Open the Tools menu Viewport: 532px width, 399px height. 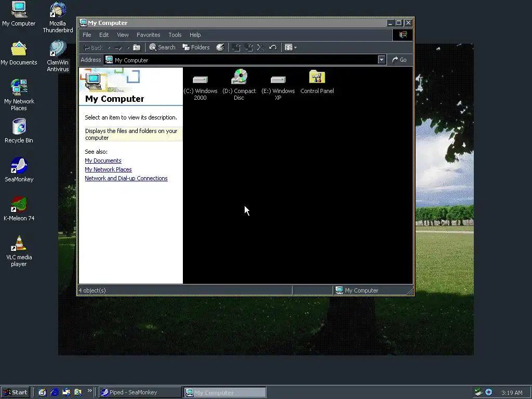(175, 35)
